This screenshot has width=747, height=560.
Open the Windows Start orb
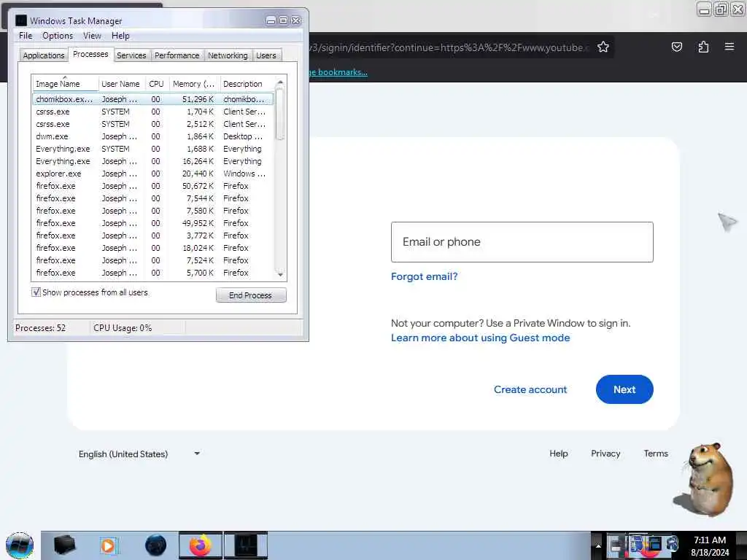(20, 545)
